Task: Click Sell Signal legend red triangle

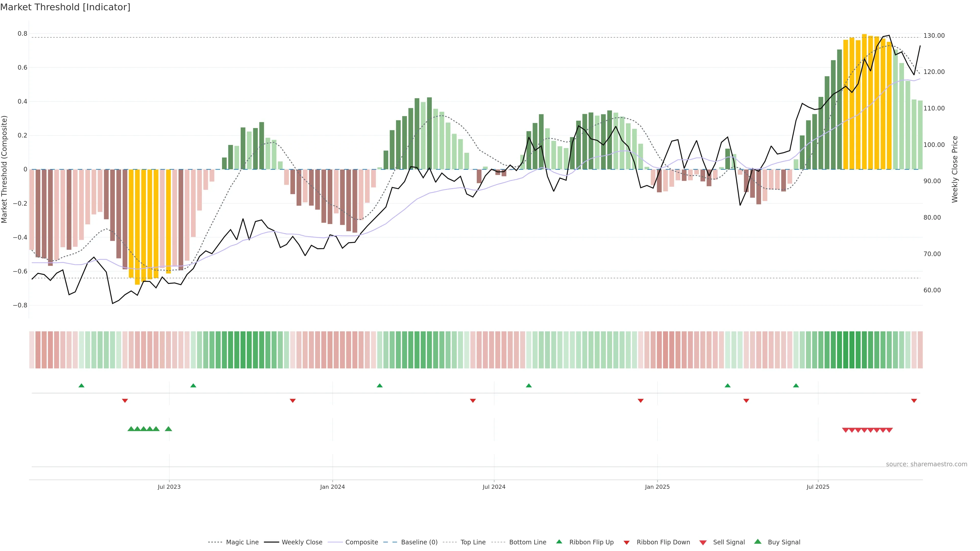Action: pos(703,542)
